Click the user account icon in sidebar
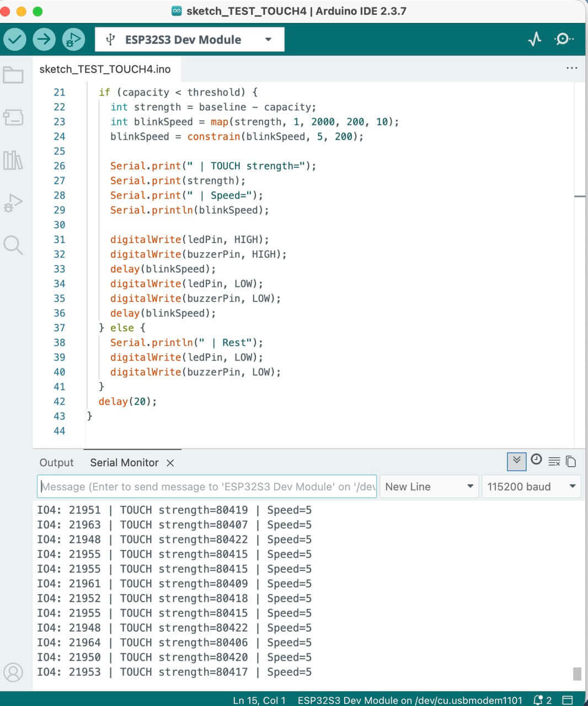 (13, 672)
